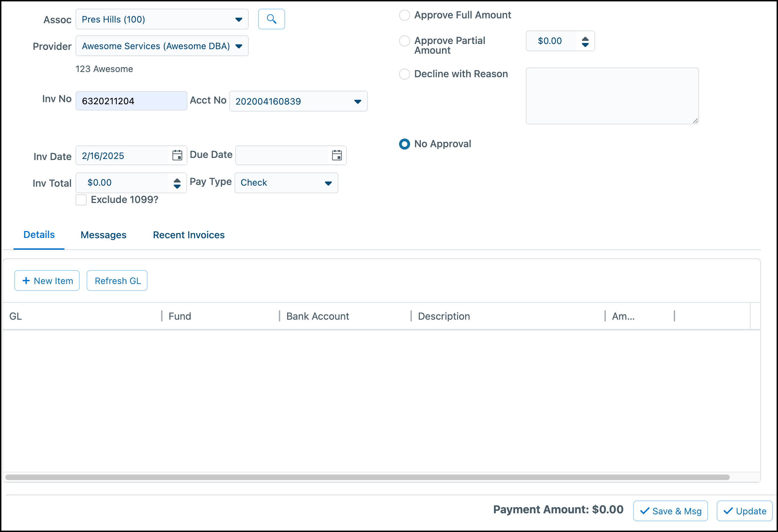Click the Refresh GL button

[117, 281]
